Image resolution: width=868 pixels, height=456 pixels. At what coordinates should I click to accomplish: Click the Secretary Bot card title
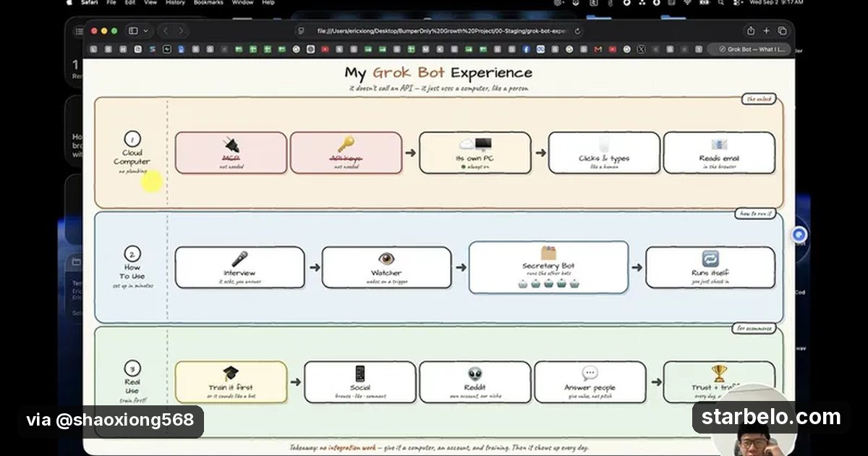point(548,266)
